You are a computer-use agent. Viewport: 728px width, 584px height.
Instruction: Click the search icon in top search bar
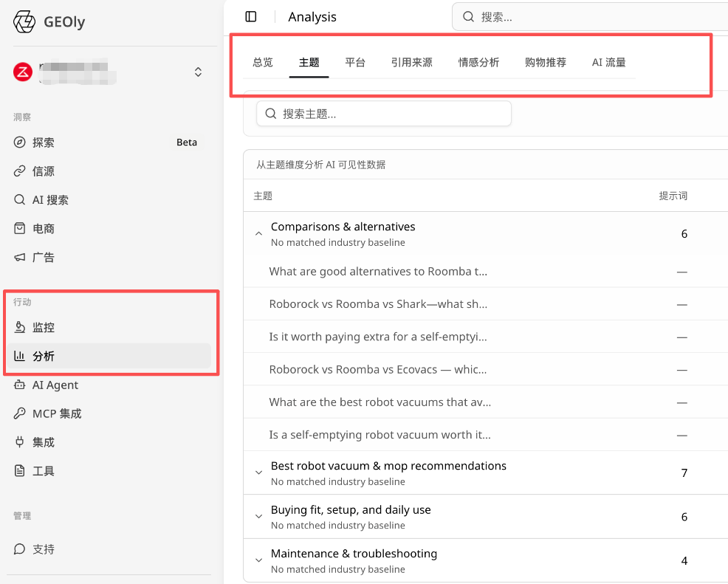(x=468, y=17)
